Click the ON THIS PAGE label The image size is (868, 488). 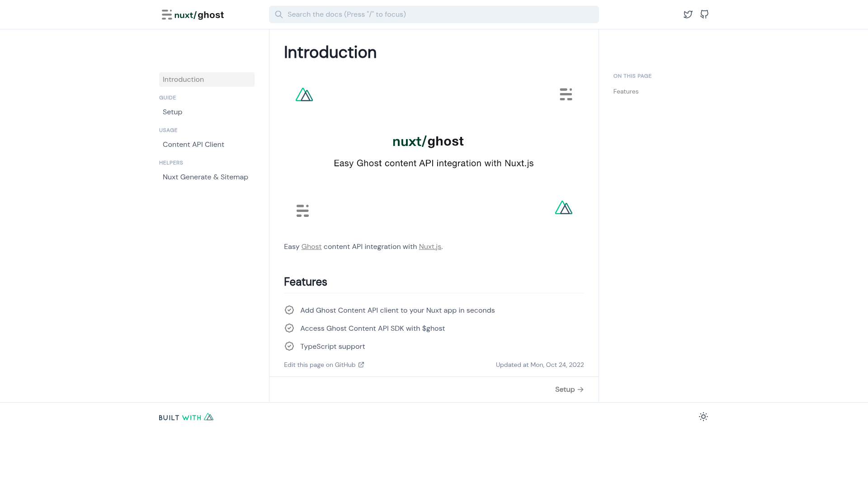[632, 76]
